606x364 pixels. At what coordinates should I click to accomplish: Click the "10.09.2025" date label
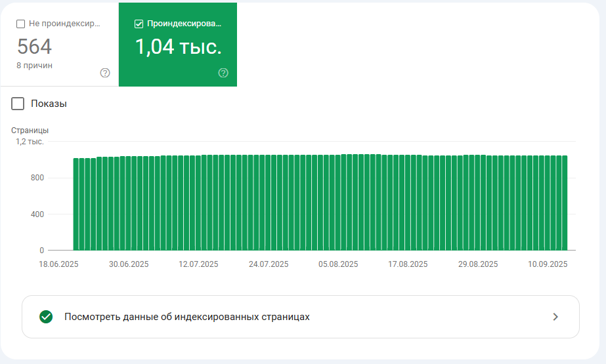(x=548, y=264)
